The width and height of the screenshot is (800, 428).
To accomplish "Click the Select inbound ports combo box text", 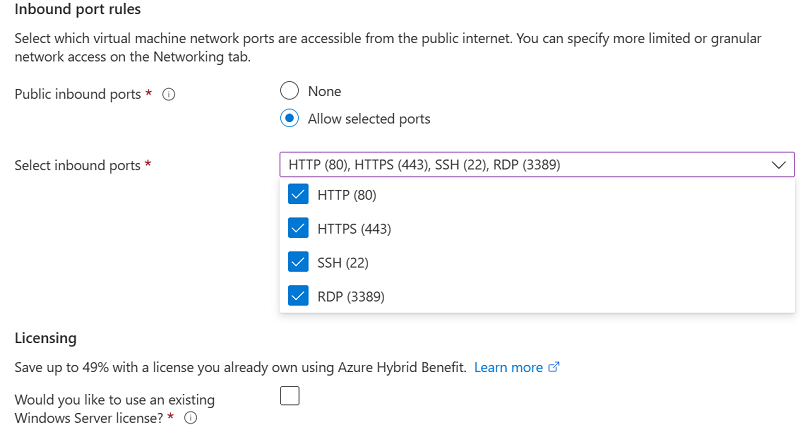I will (x=424, y=165).
